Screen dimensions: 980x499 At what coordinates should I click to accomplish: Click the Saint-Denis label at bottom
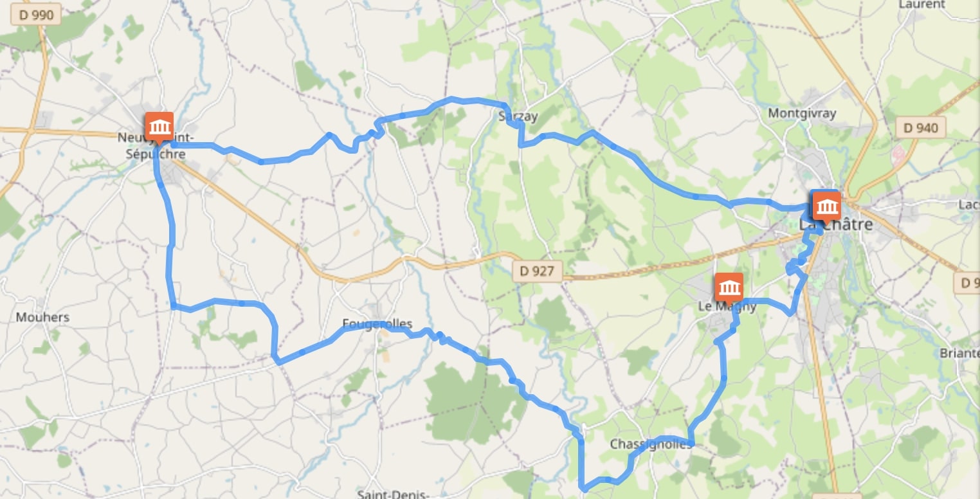[x=392, y=494]
